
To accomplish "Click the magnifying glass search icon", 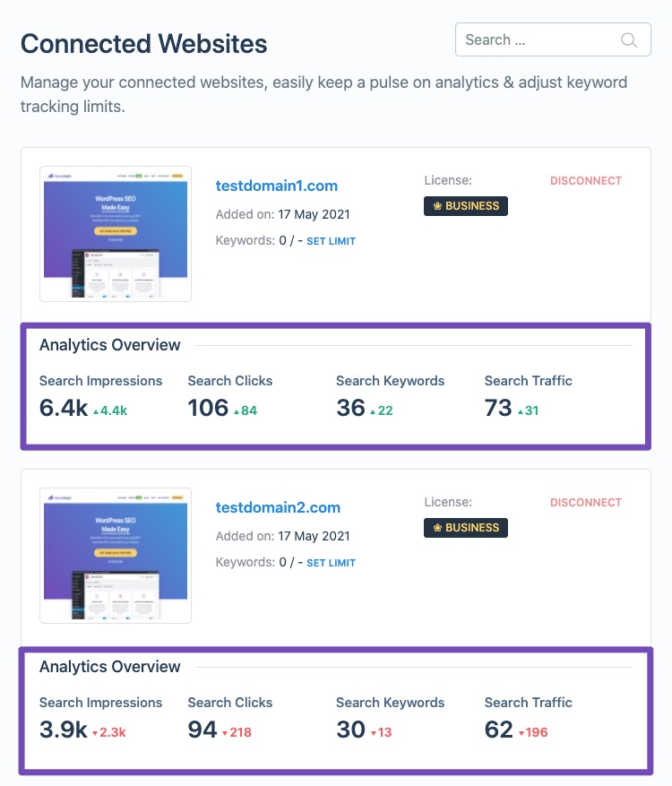I will 629,40.
